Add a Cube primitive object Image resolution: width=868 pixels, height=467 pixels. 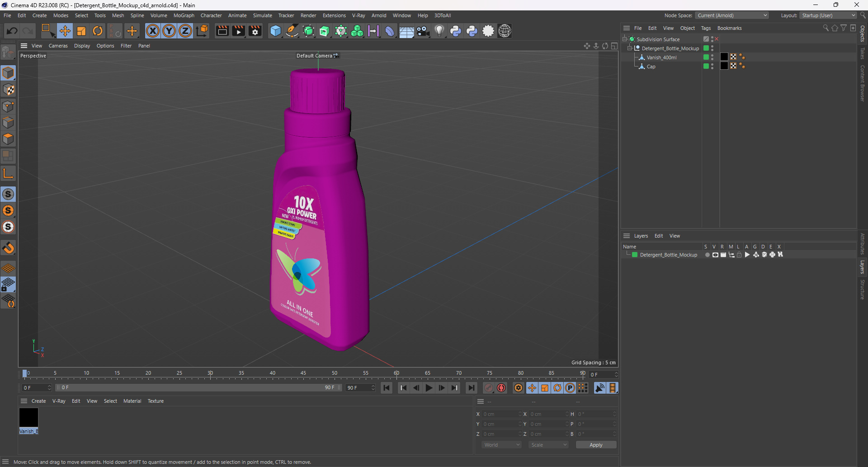275,31
